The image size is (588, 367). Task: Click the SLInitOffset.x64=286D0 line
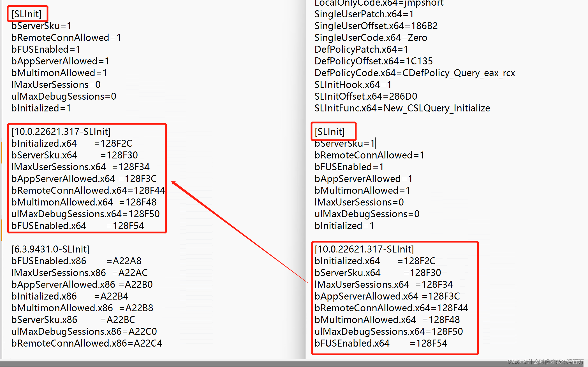tap(365, 96)
